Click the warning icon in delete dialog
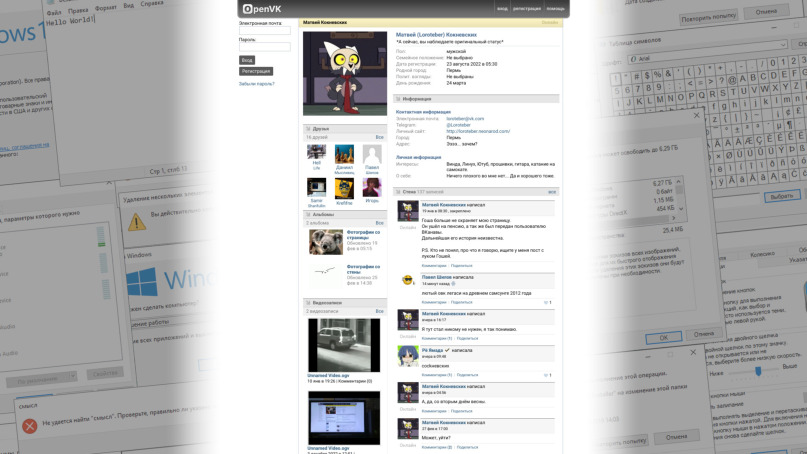 coord(136,221)
